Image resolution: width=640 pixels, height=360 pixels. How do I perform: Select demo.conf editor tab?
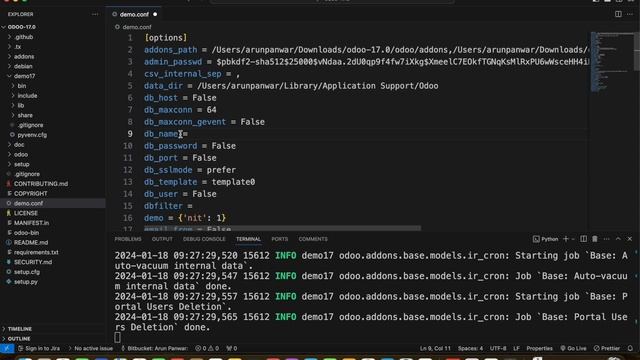point(134,14)
